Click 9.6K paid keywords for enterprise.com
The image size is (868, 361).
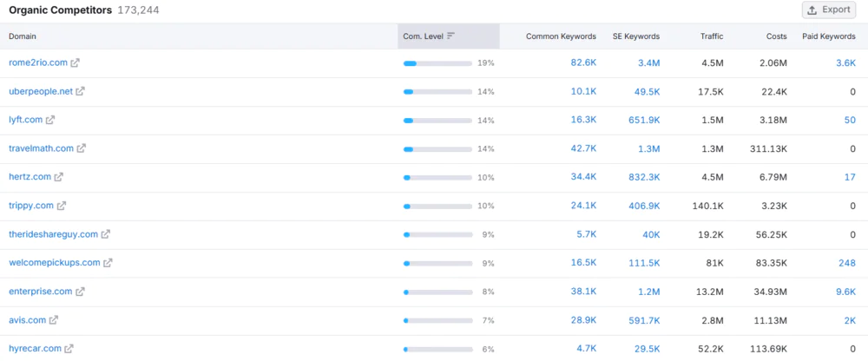(x=845, y=292)
